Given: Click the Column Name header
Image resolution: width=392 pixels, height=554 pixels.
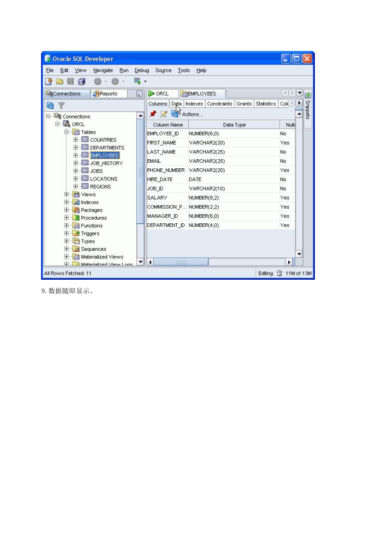Looking at the screenshot, I should point(168,125).
